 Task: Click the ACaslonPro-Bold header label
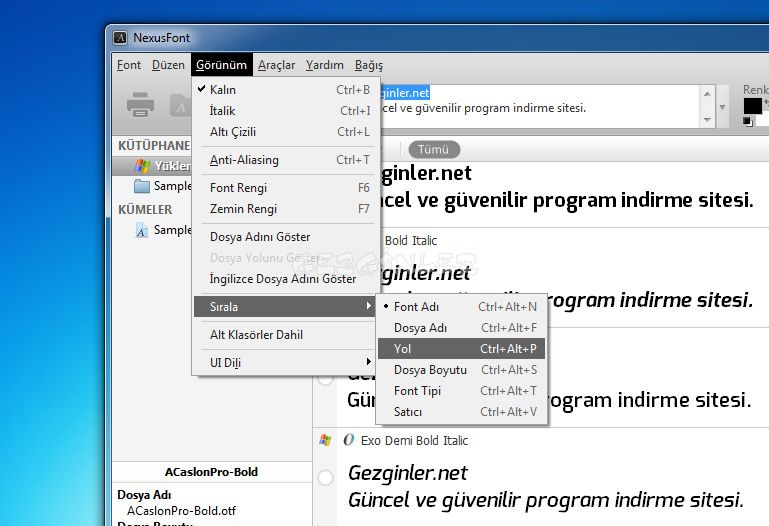(x=211, y=472)
